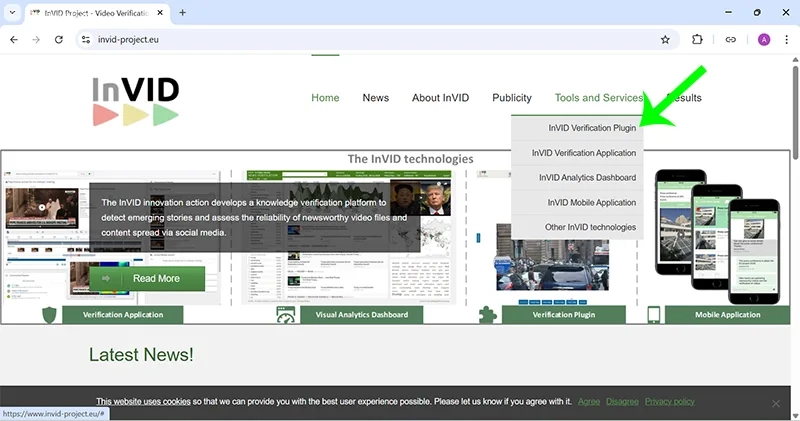Click the site information icon in address bar
This screenshot has height=421, width=800.
click(86, 40)
